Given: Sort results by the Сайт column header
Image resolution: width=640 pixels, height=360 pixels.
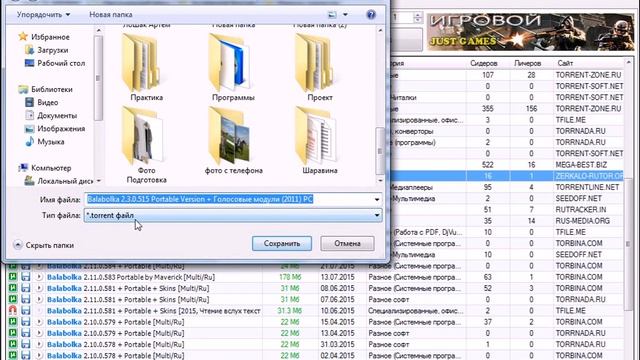Looking at the screenshot, I should [x=565, y=63].
